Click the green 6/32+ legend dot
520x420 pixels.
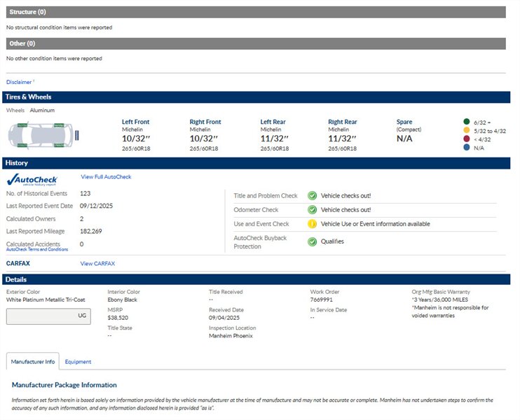click(467, 122)
